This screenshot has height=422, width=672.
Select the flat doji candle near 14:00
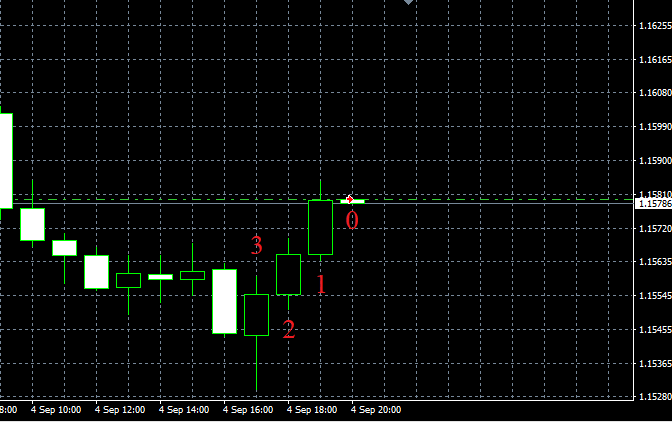pos(161,276)
